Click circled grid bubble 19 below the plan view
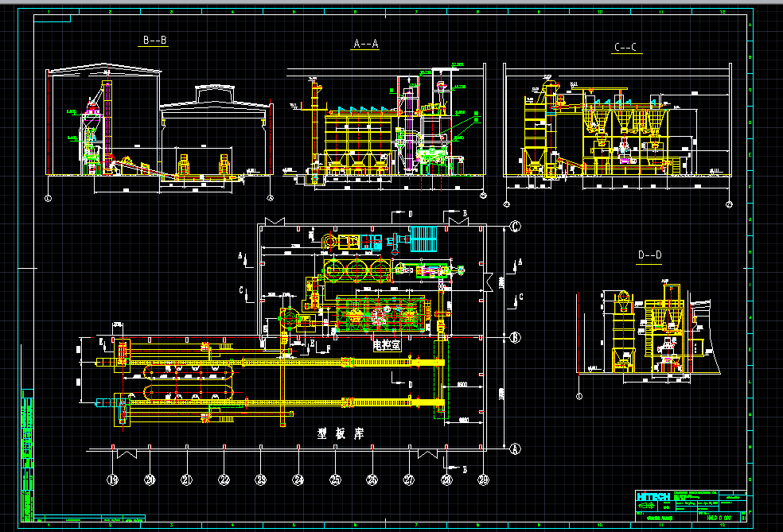Viewport: 783px width, 532px height. [x=111, y=478]
